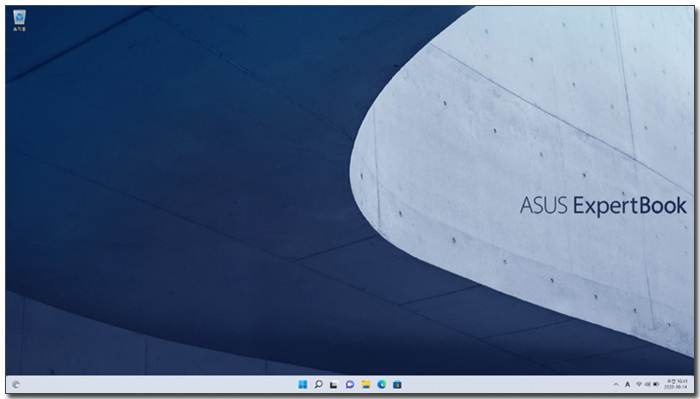Viewport: 700px width, 399px height.
Task: Open network Wi-Fi quick settings
Action: tap(639, 384)
